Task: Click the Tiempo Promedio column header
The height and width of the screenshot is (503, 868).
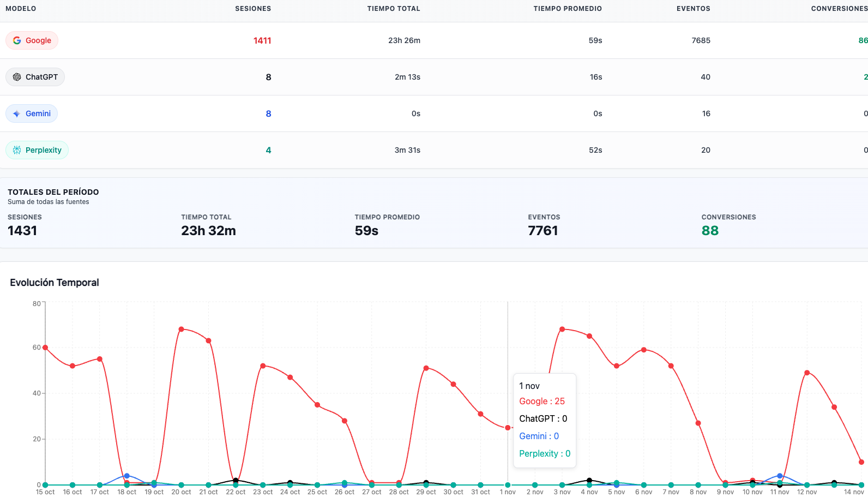Action: tap(568, 9)
